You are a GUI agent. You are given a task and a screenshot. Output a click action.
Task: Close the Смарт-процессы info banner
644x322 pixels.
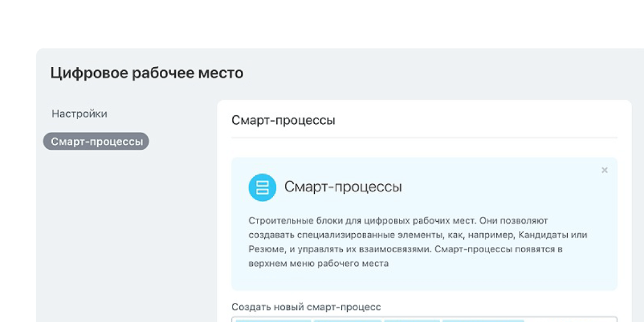[604, 170]
